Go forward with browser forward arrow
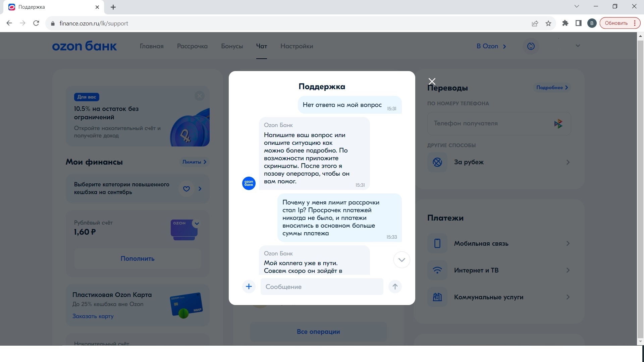Image resolution: width=644 pixels, height=362 pixels. [23, 23]
